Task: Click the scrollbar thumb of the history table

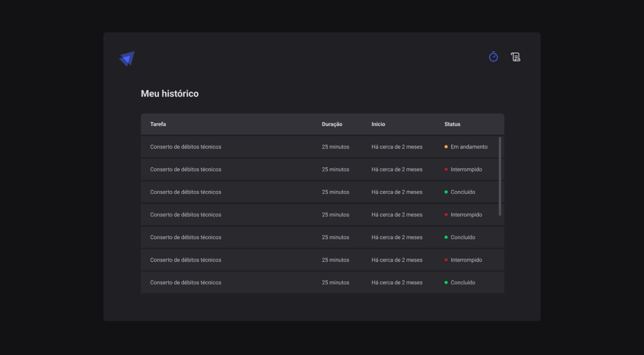Action: click(x=500, y=176)
